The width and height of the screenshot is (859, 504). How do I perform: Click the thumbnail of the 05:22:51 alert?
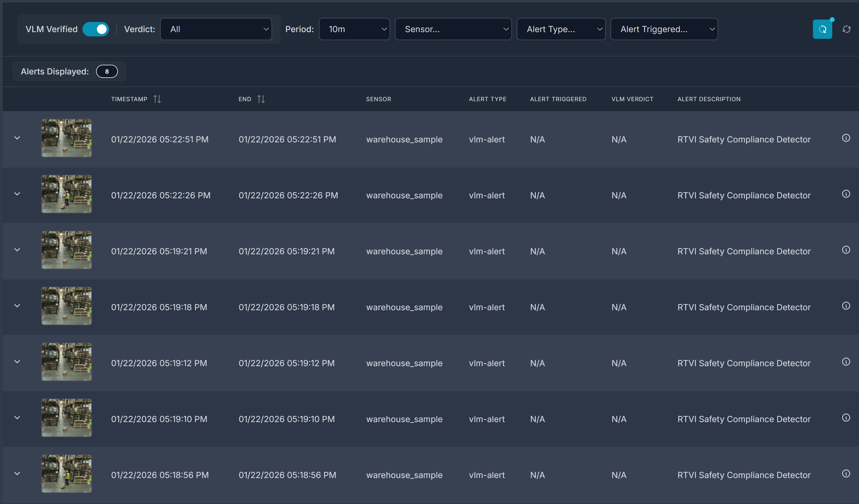pyautogui.click(x=66, y=138)
